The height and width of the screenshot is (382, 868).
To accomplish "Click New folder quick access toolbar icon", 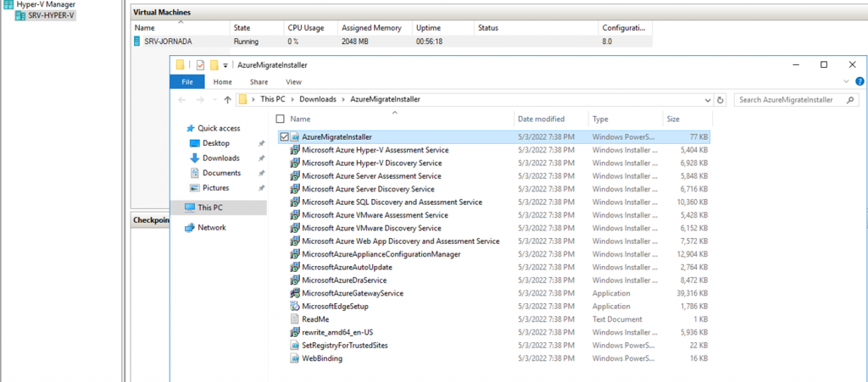I will (x=214, y=65).
